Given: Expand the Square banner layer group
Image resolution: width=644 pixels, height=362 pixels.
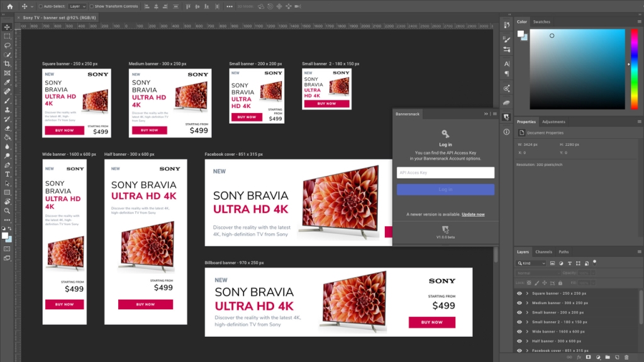Looking at the screenshot, I should [x=528, y=293].
